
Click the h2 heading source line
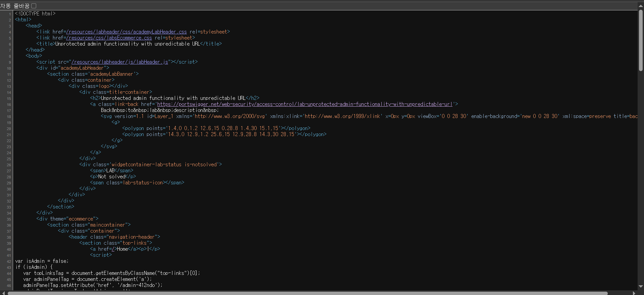[175, 98]
